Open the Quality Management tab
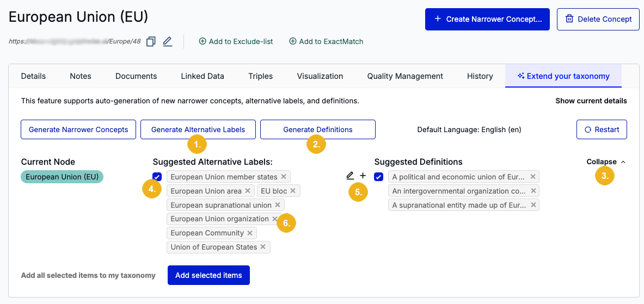Screen dimensions: 644x304 [x=405, y=76]
